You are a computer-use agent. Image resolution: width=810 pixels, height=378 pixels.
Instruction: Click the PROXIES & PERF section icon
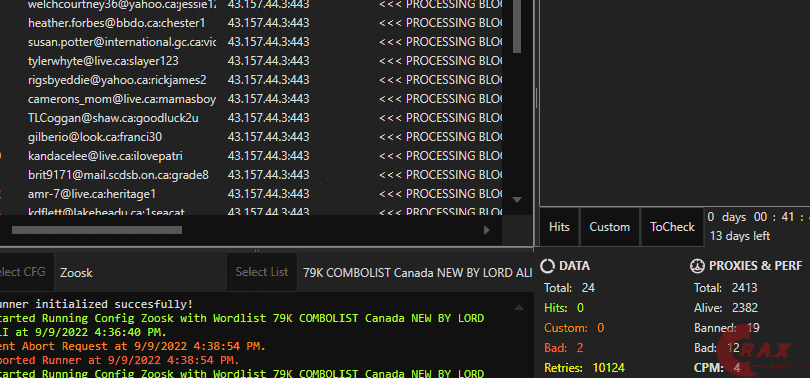[x=697, y=266]
